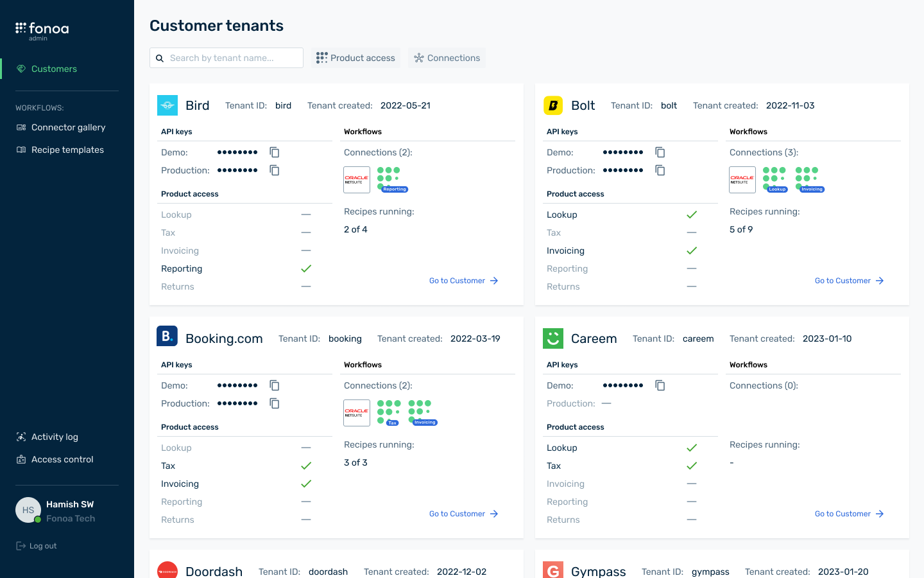This screenshot has width=924, height=578.
Task: Click Bird's Reporting access checkmark
Action: tap(306, 268)
